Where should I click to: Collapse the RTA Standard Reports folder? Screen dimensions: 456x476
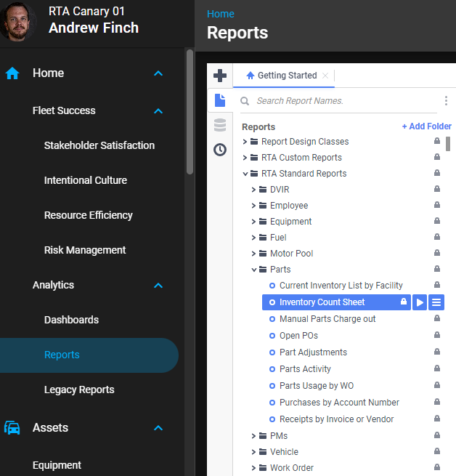point(245,174)
